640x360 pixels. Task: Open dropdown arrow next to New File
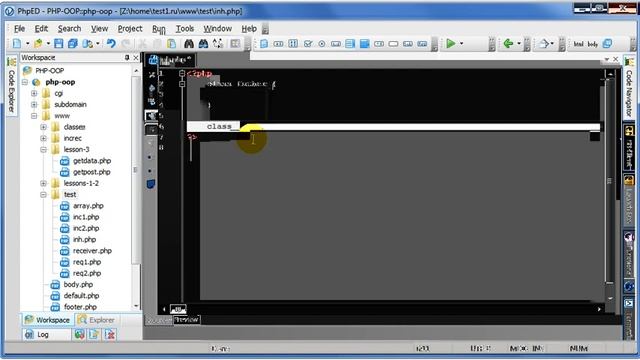click(x=27, y=43)
